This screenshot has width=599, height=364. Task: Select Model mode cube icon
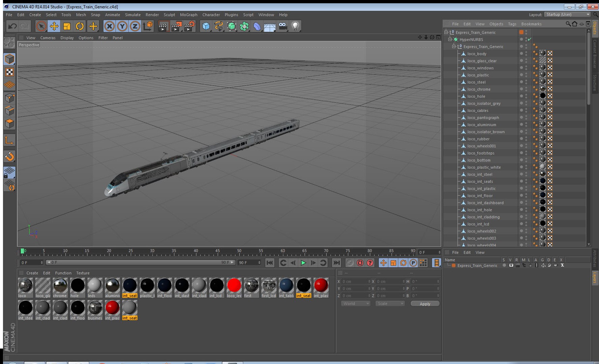click(9, 59)
